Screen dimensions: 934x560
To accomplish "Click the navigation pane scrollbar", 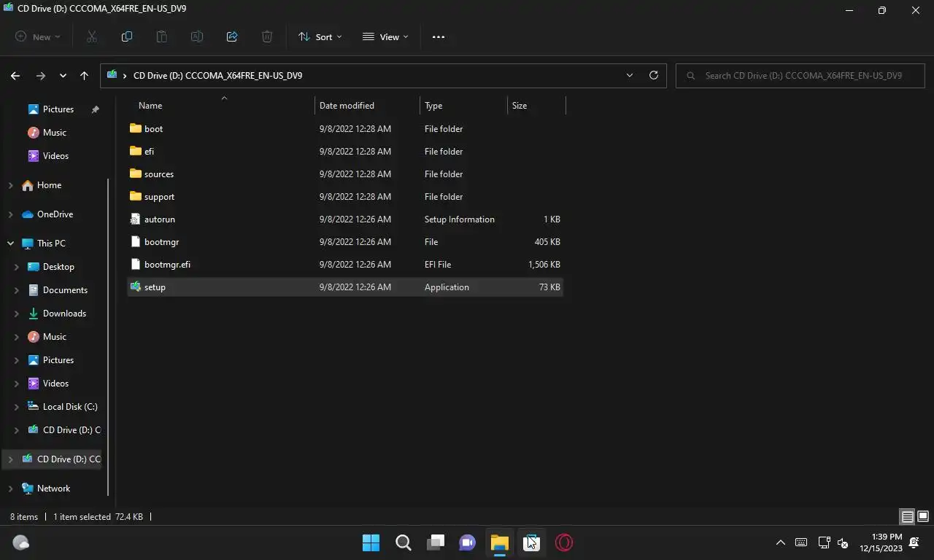I will pos(109,335).
